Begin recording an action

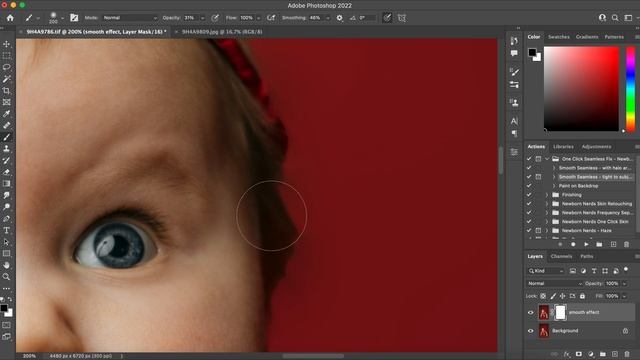(x=573, y=244)
